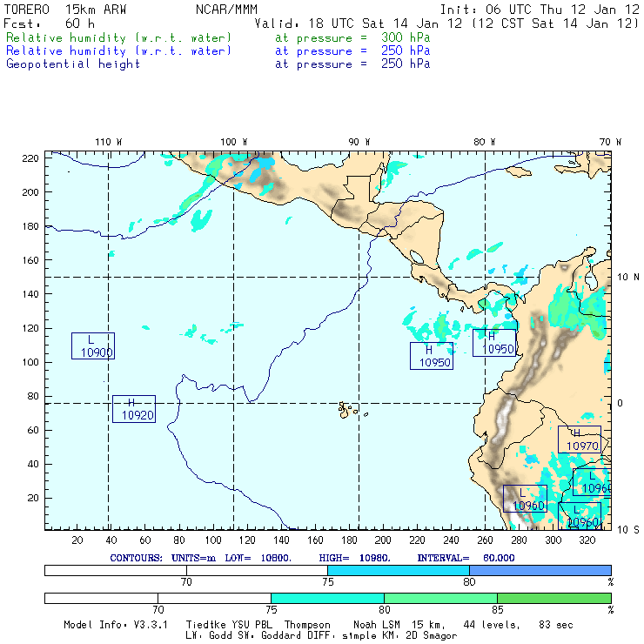The width and height of the screenshot is (644, 644).
Task: Click the 70 W longitude label
Action: pos(610,142)
